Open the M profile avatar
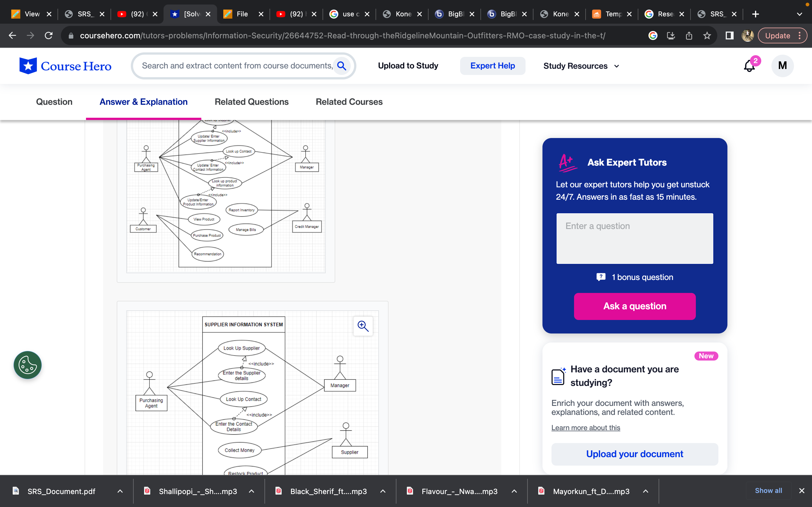The height and width of the screenshot is (507, 812). 782,66
